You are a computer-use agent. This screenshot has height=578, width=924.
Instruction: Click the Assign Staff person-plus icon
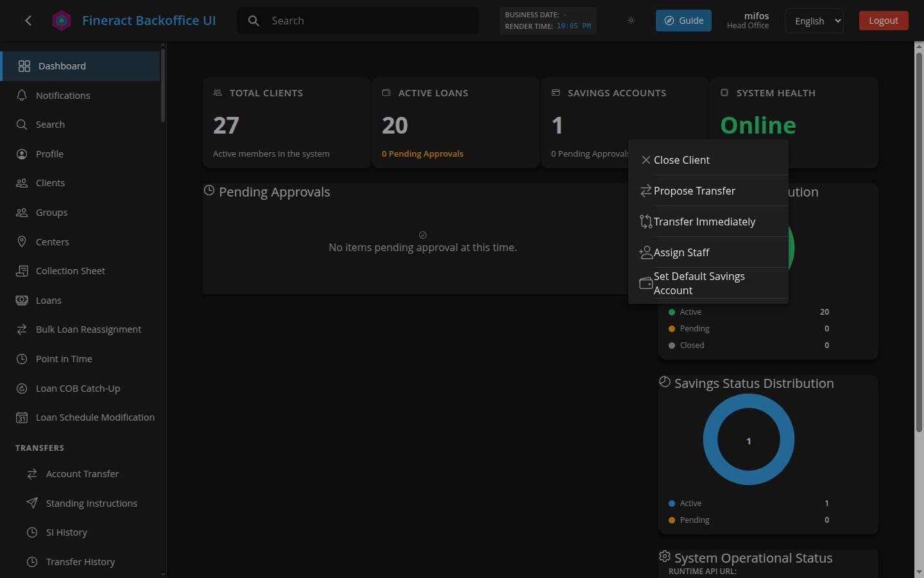[x=646, y=252]
